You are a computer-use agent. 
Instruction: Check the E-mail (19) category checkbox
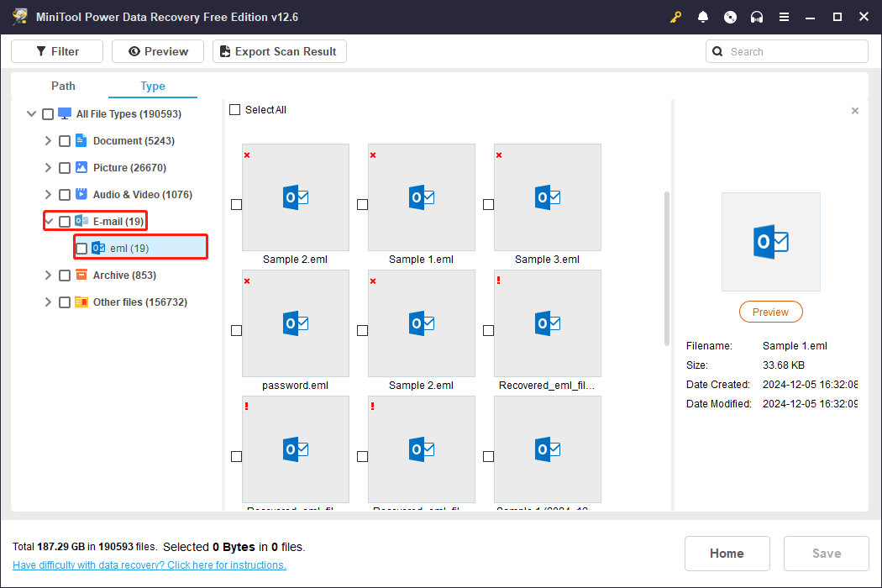click(x=64, y=220)
